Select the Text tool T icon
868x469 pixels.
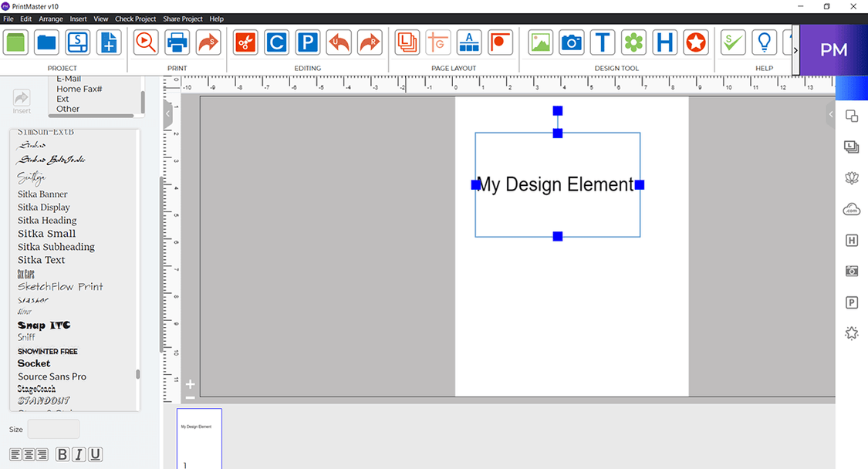click(x=603, y=42)
